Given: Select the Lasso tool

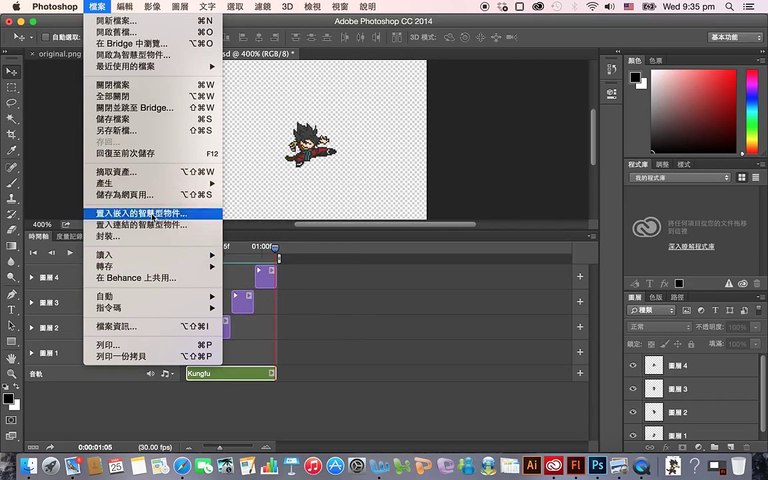Looking at the screenshot, I should (x=12, y=103).
